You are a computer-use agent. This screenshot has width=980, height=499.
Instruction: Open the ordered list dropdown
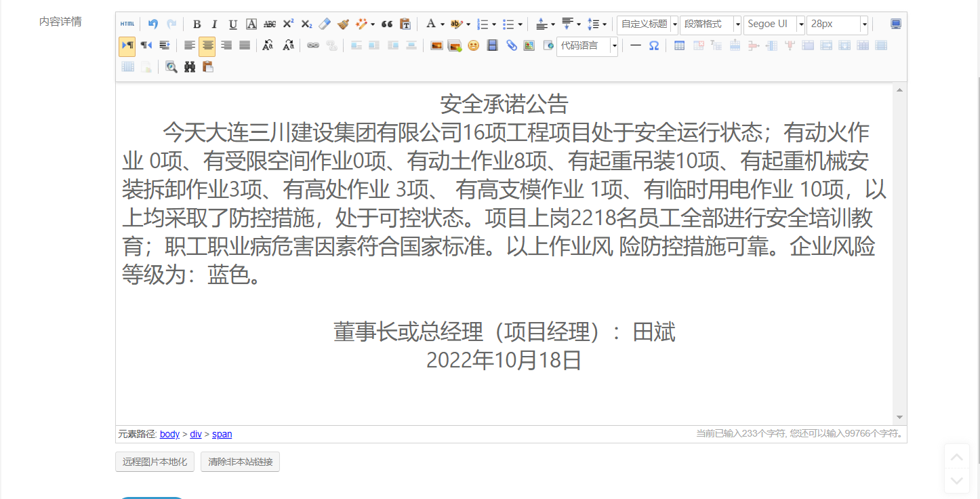(494, 24)
